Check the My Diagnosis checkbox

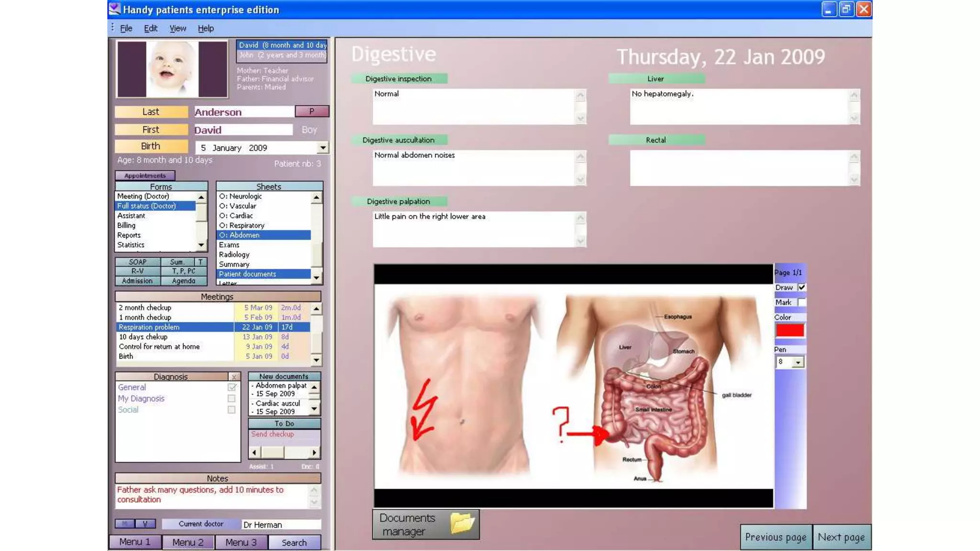click(x=232, y=398)
